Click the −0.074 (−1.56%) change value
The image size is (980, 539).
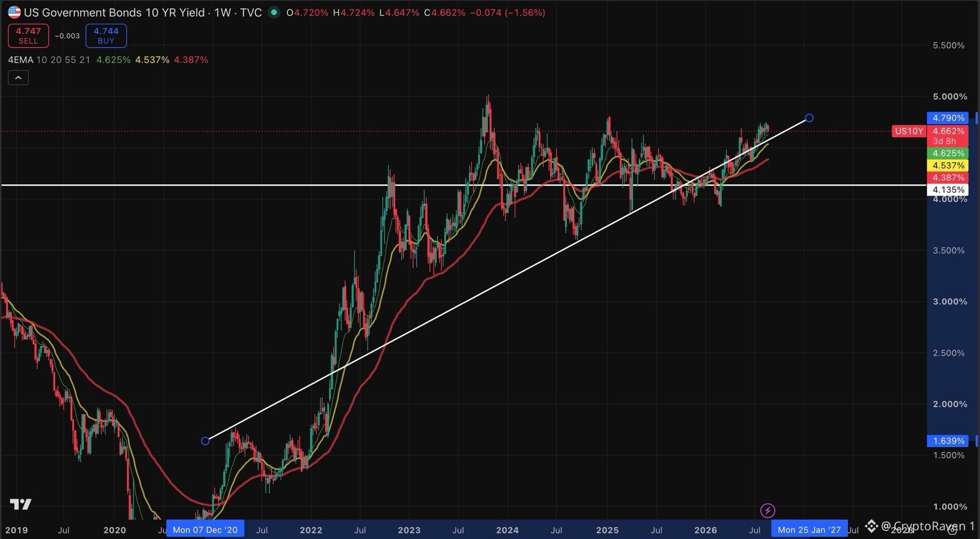[507, 12]
